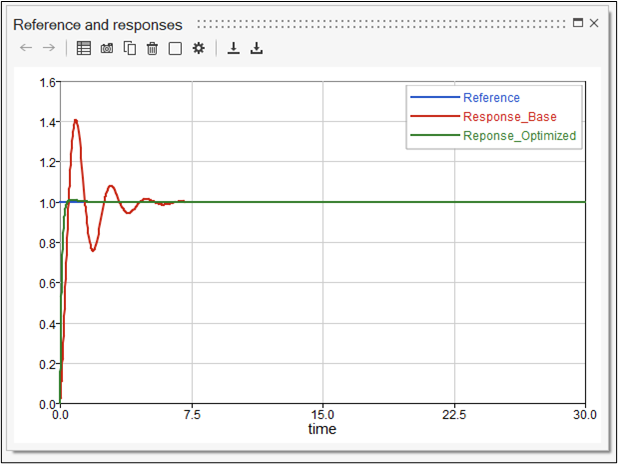Image resolution: width=618 pixels, height=464 pixels.
Task: Take a snapshot with the camera icon
Action: 107,48
